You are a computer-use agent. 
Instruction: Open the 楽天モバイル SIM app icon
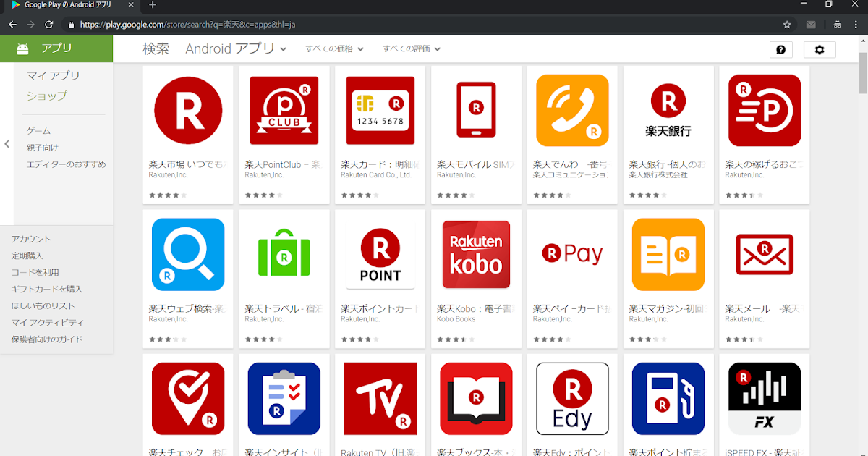coord(476,110)
